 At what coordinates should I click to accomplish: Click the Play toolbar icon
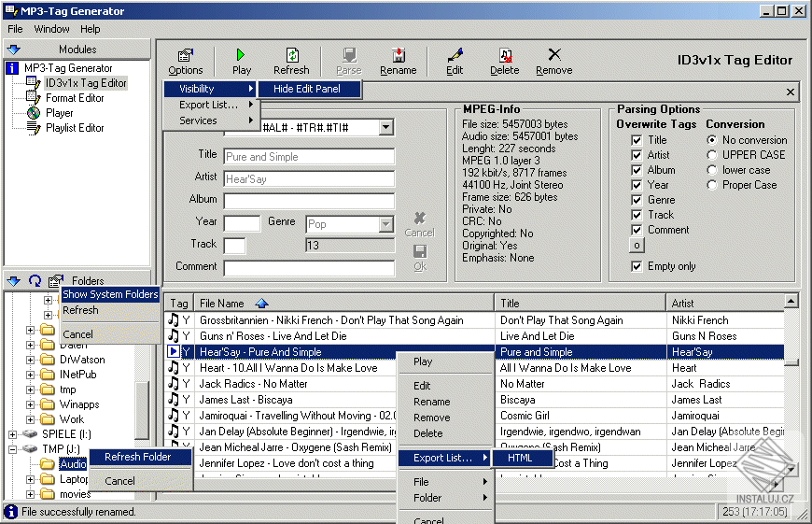(x=241, y=54)
